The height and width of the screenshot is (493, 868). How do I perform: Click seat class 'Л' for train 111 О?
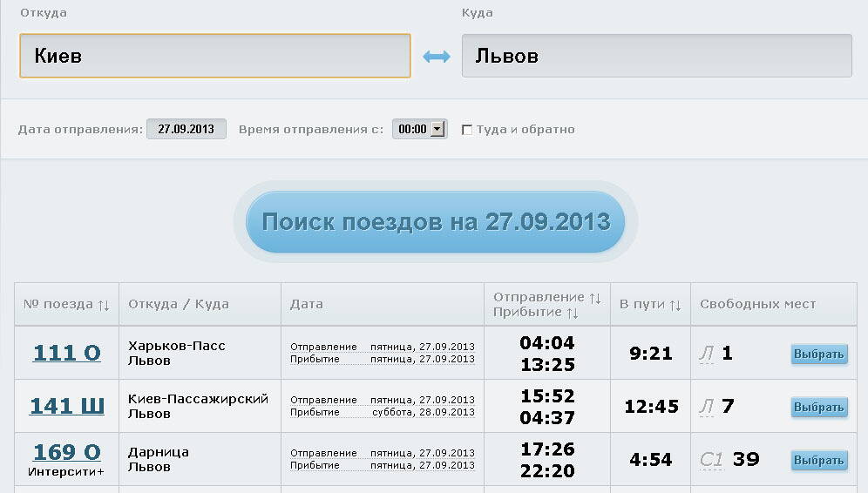click(707, 354)
